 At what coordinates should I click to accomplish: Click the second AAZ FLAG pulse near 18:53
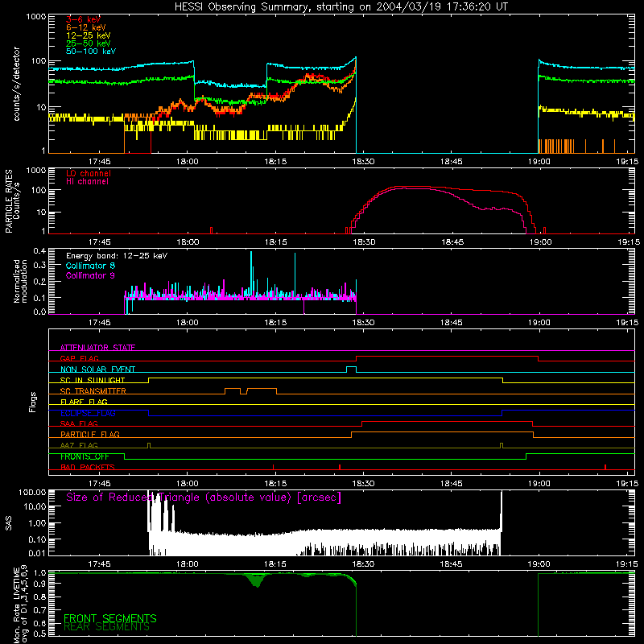tap(502, 445)
